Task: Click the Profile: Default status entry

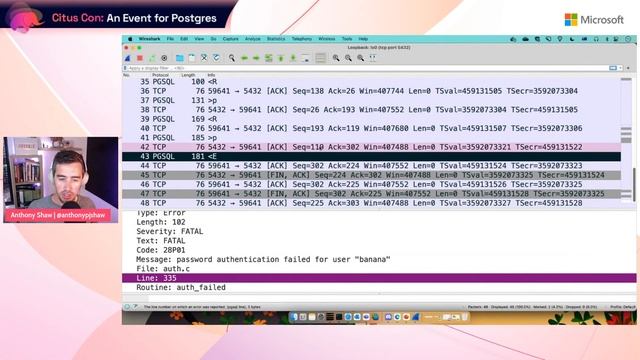Action: coord(623,307)
